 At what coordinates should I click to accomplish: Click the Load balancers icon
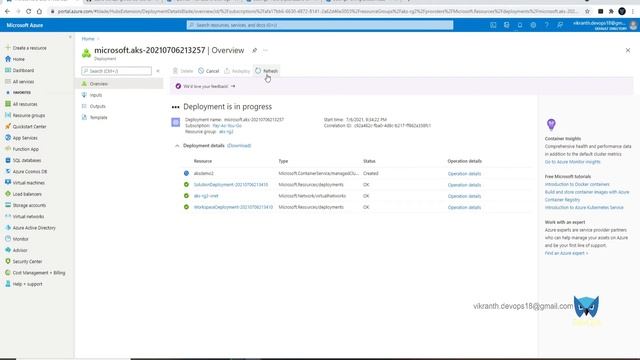point(8,194)
